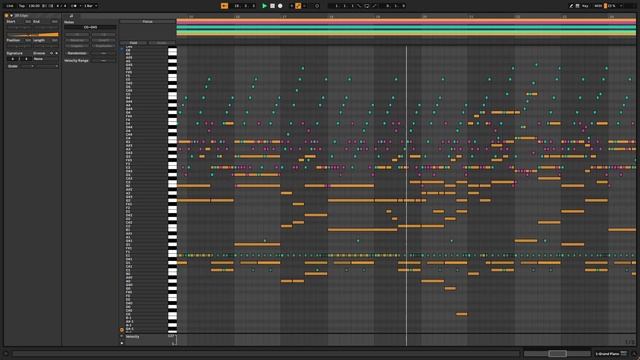The height and width of the screenshot is (360, 640).
Task: Click the Commit Groove arrow icon
Action: pyautogui.click(x=56, y=53)
